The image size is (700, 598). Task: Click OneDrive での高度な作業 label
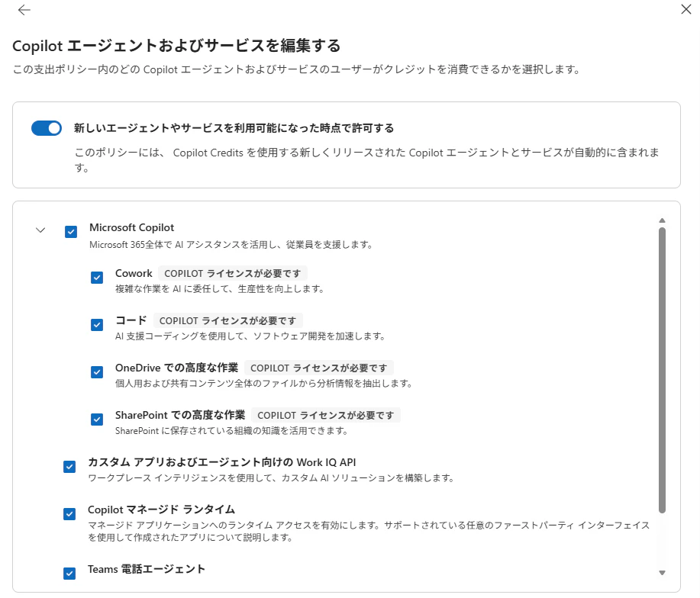coord(177,368)
